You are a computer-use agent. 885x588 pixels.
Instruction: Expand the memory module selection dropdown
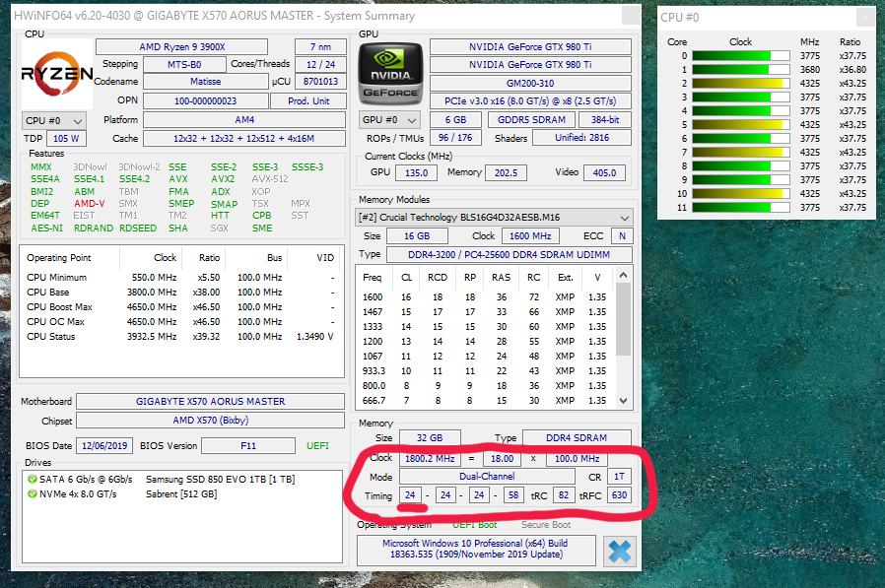pyautogui.click(x=494, y=218)
